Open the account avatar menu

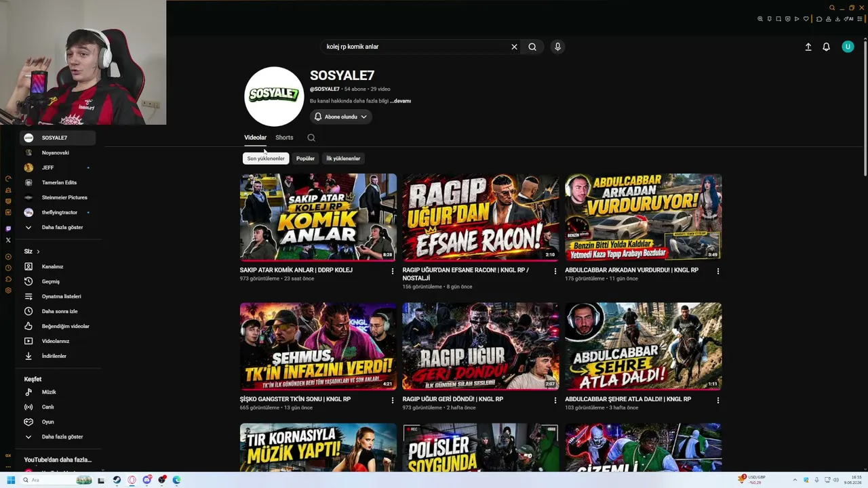tap(848, 47)
